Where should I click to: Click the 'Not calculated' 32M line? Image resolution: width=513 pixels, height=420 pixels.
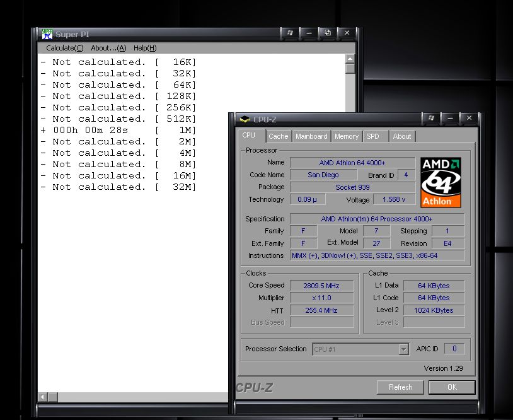point(118,187)
